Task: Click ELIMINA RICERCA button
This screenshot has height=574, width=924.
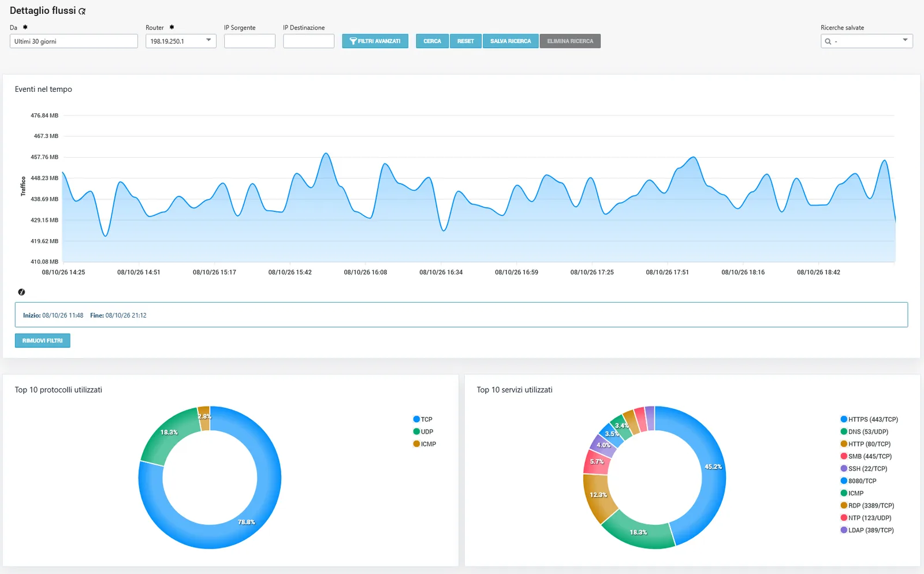Action: coord(570,41)
